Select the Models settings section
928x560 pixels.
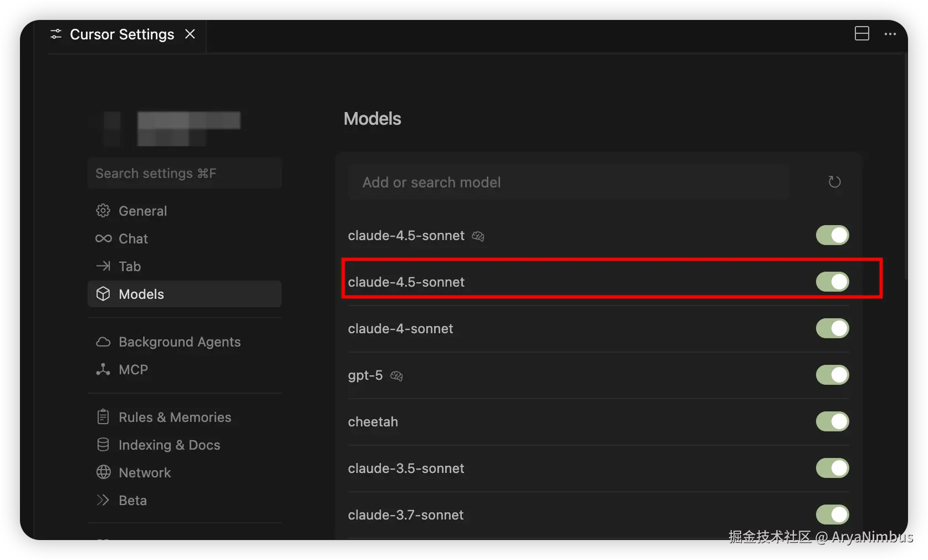tap(185, 294)
